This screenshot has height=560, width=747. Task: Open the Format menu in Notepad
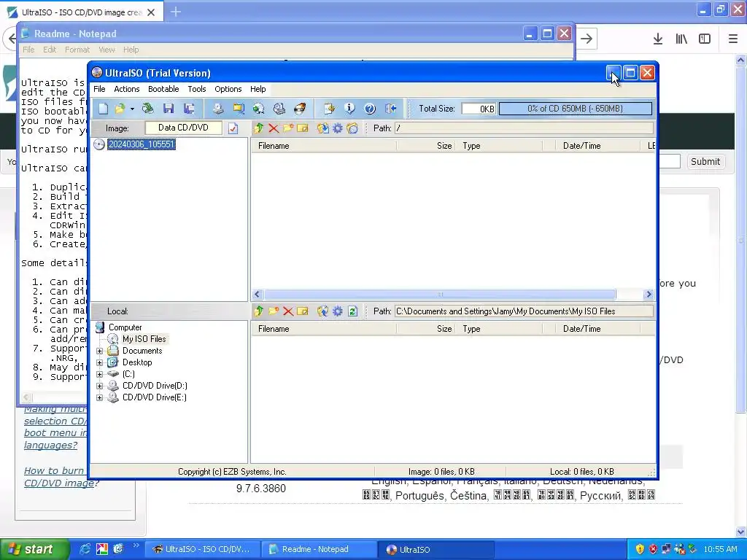click(x=77, y=50)
